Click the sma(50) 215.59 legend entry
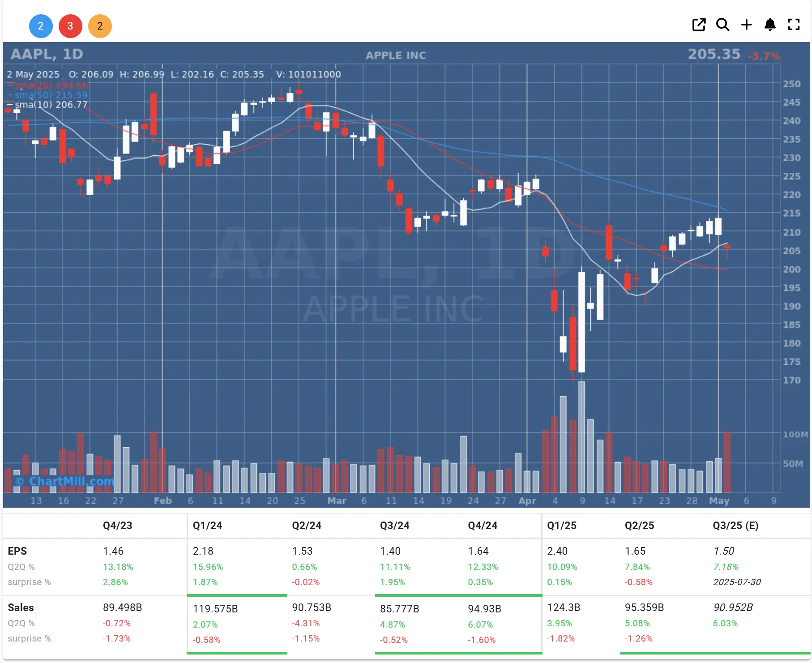The image size is (812, 663). coord(47,95)
